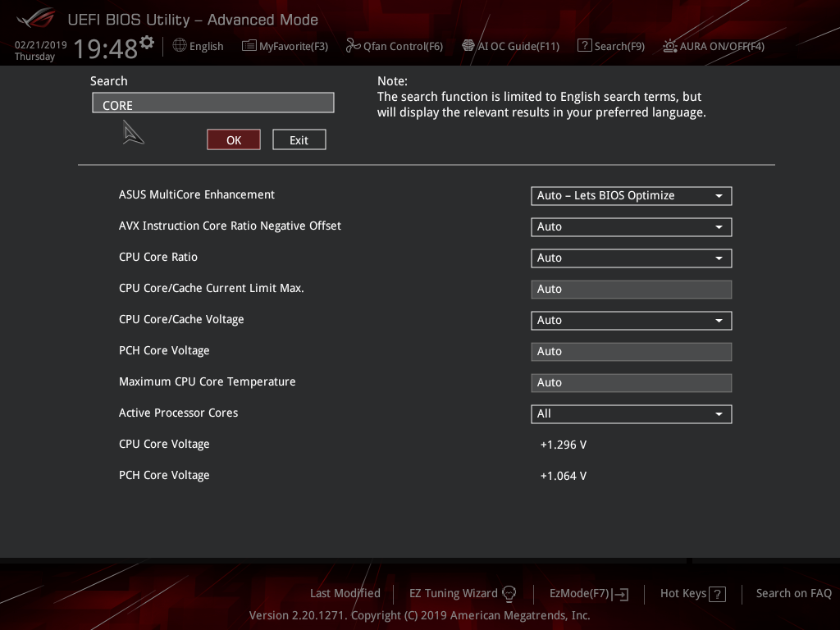The height and width of the screenshot is (630, 840).
Task: Click CPU Core/Cache Current Limit Max. value field
Action: [x=631, y=290]
